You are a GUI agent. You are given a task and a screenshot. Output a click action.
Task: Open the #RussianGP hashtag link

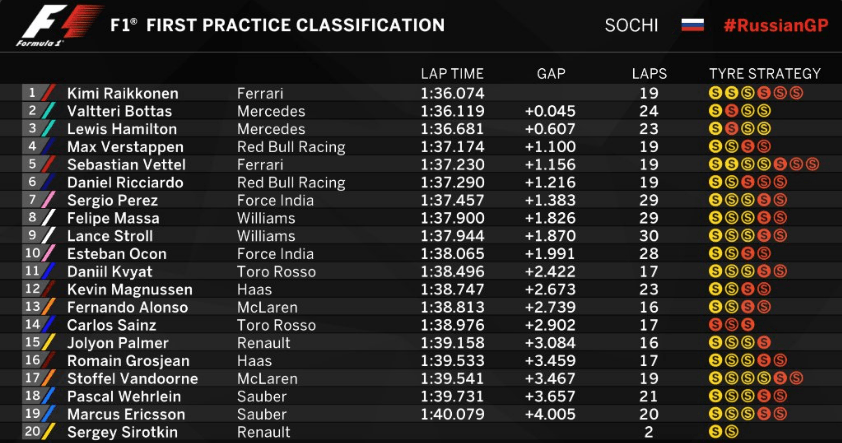(776, 25)
